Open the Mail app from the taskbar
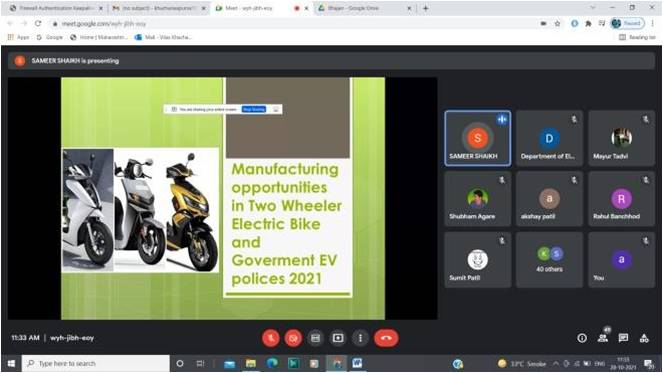The width and height of the screenshot is (663, 373). [x=230, y=363]
